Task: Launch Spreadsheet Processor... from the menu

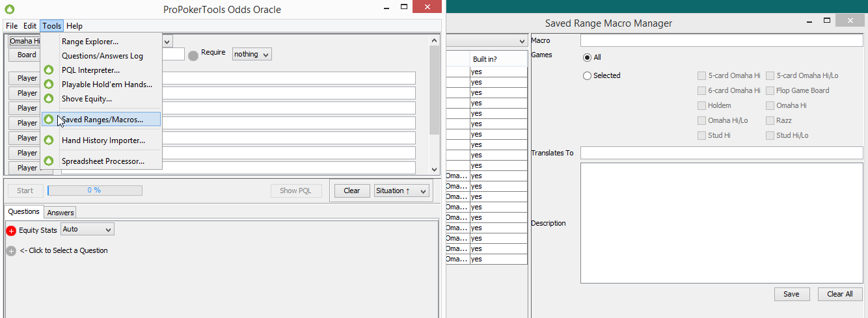Action: (x=101, y=161)
